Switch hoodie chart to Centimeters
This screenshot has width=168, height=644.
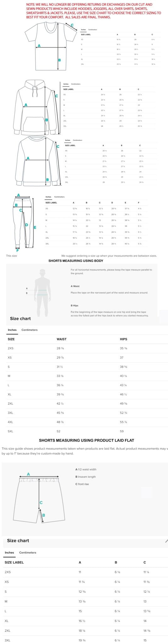point(76,84)
